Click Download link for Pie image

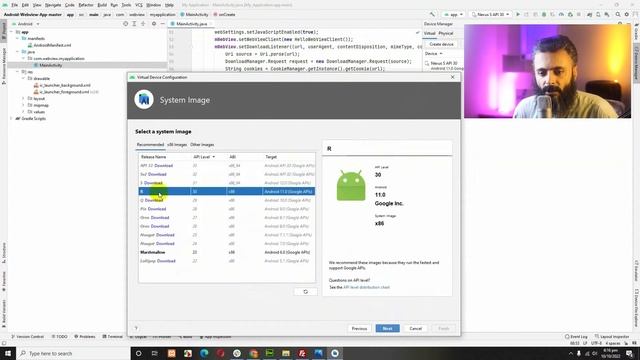click(x=157, y=209)
